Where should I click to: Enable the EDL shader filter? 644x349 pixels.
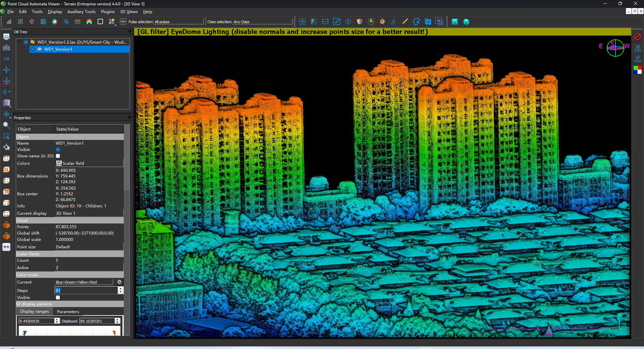click(638, 48)
